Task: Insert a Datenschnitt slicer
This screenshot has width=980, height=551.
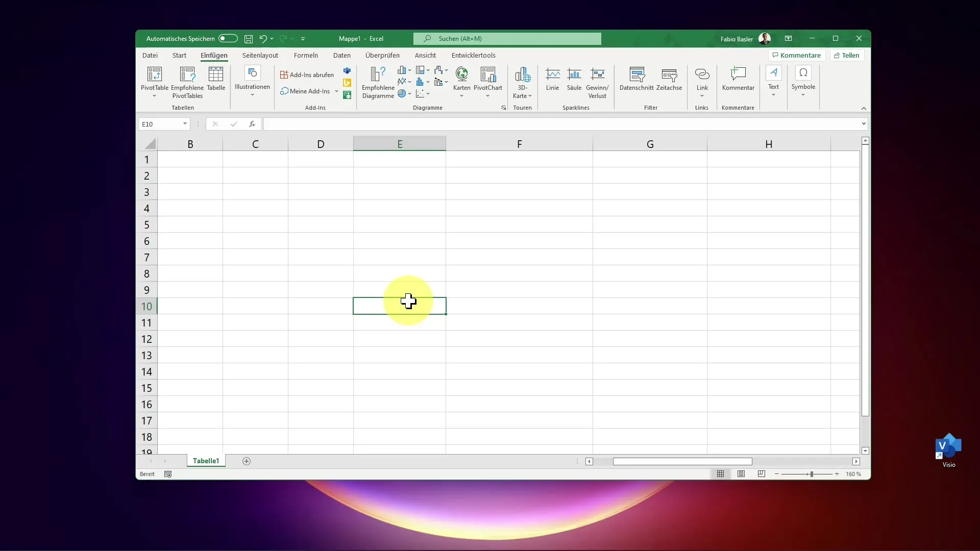Action: (636, 79)
